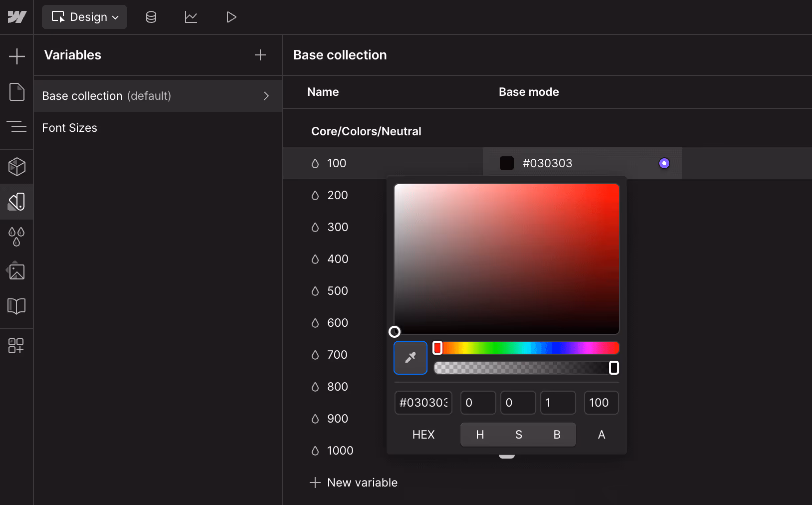Open the Apps grid icon
The image size is (812, 505).
(16, 346)
